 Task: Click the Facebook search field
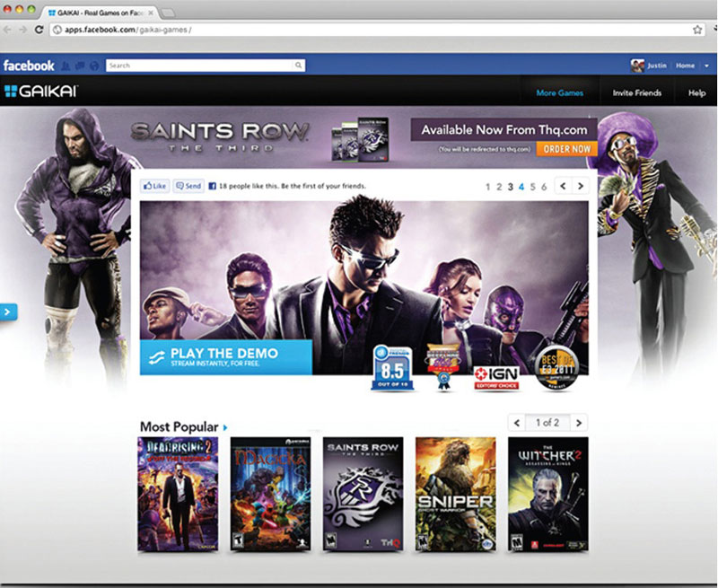199,66
